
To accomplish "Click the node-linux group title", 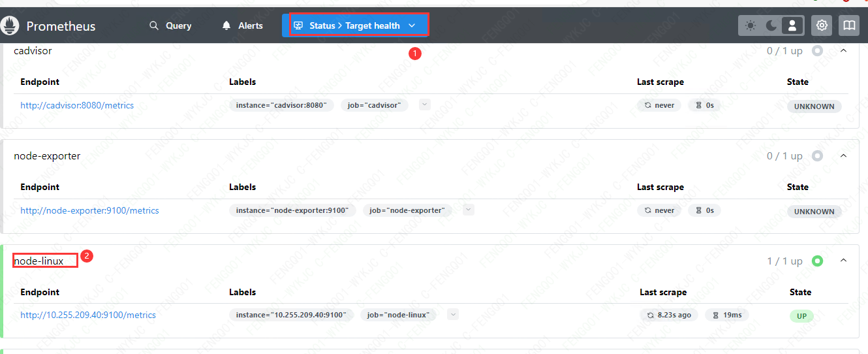I will pos(39,261).
